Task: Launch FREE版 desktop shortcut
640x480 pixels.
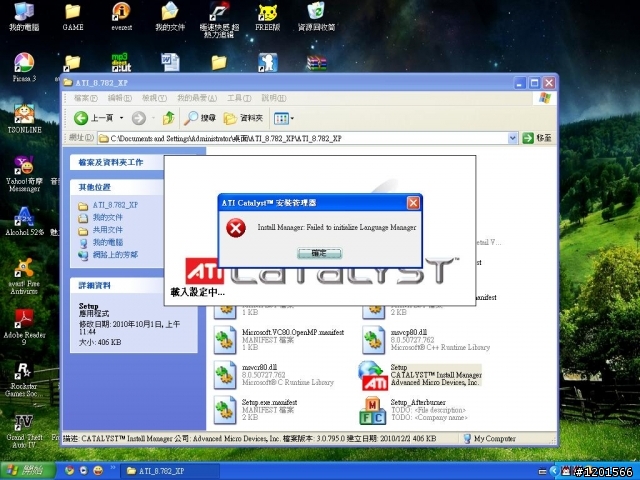Action: [x=268, y=17]
